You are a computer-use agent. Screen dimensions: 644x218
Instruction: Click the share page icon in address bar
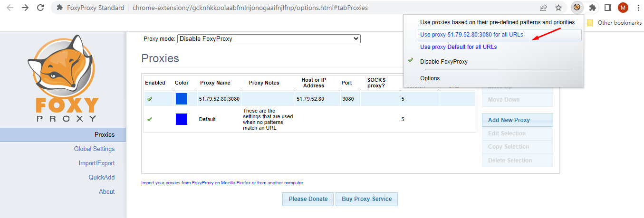[543, 8]
